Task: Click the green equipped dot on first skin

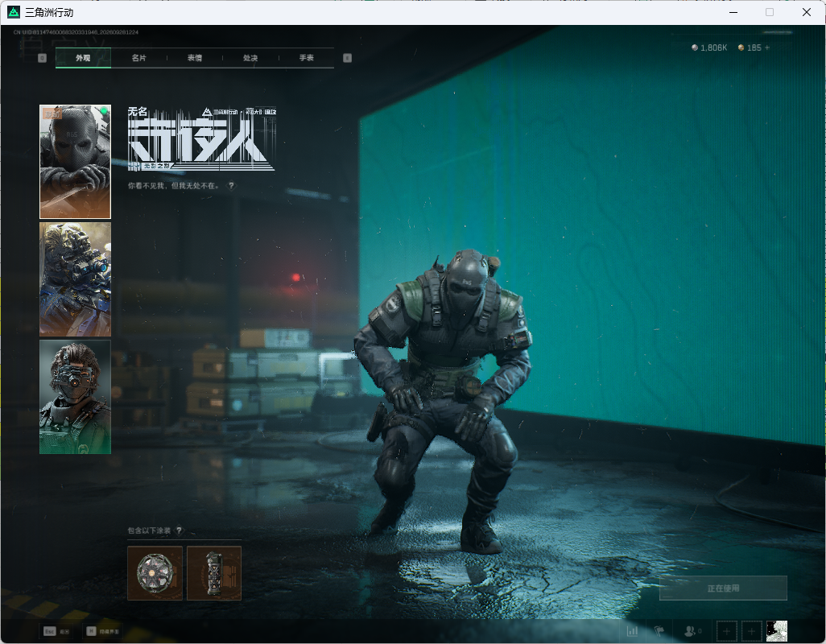Action: point(105,110)
